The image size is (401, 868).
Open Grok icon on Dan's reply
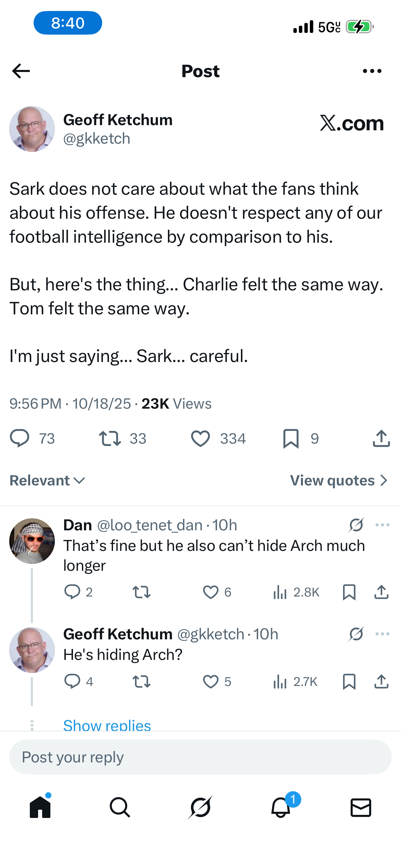(356, 525)
